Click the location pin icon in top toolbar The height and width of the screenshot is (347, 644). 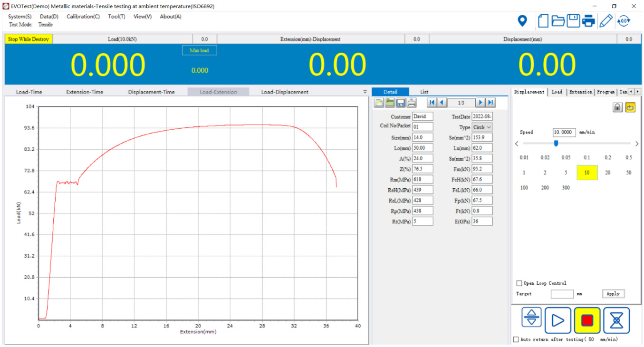coord(522,21)
